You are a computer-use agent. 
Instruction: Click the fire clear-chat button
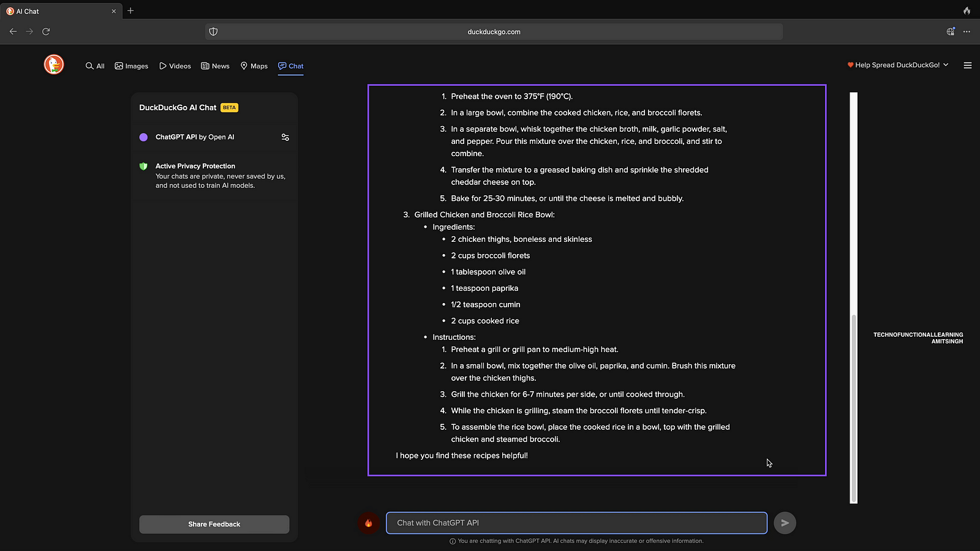[x=368, y=523]
